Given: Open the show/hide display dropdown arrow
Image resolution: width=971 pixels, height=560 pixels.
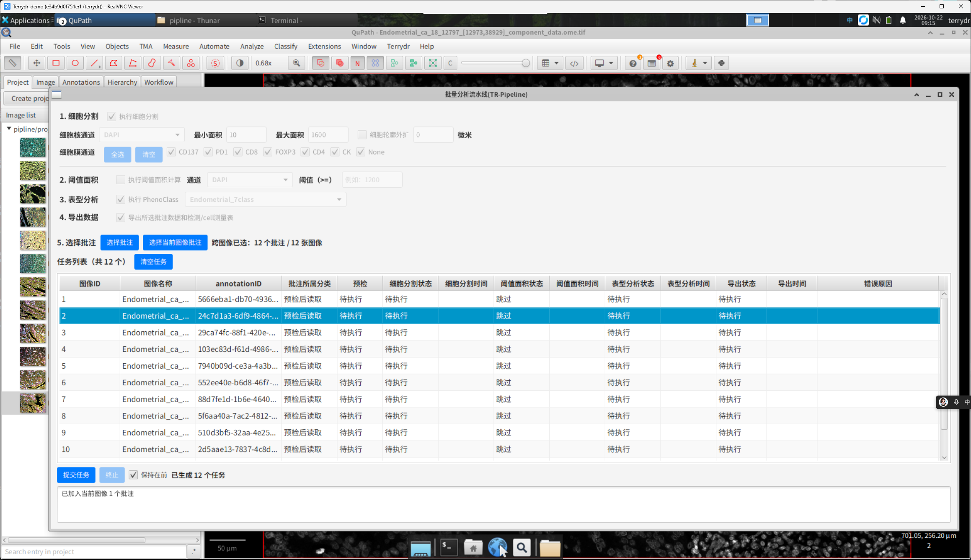Looking at the screenshot, I should (x=611, y=63).
